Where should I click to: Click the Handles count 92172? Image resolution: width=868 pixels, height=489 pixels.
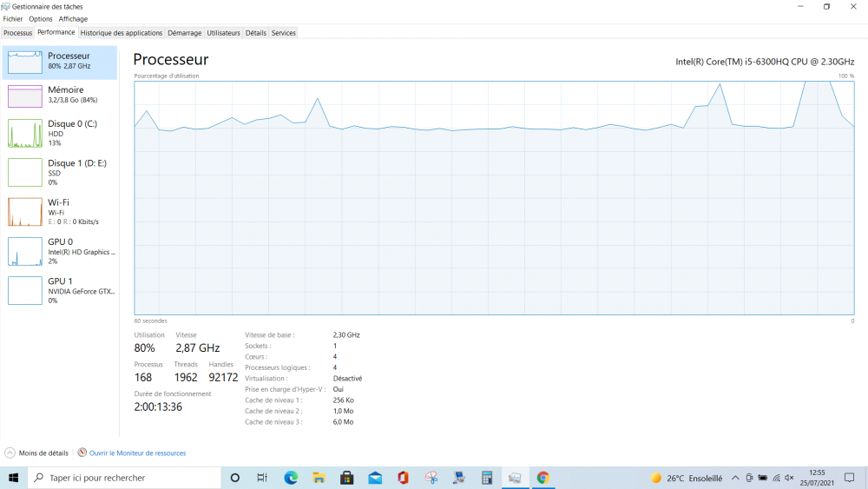223,377
